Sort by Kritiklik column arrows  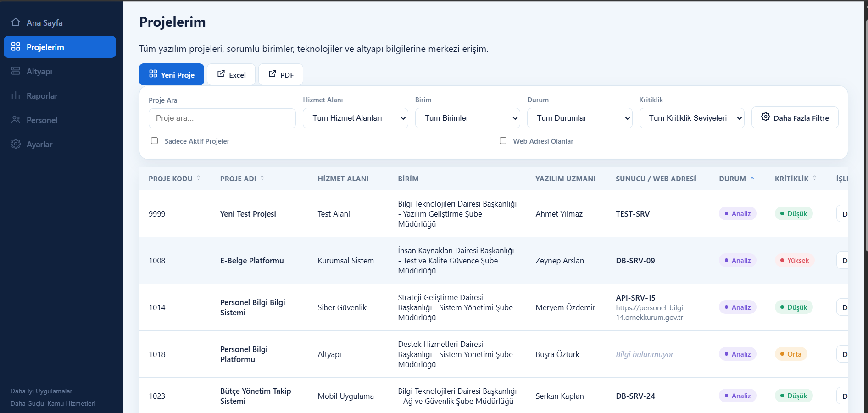(x=815, y=178)
